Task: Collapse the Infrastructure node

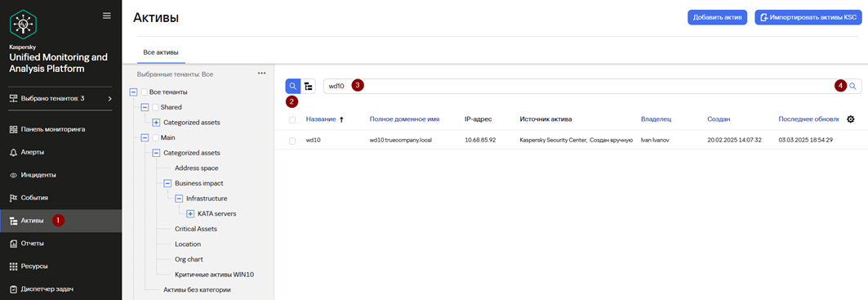Action: (x=179, y=198)
